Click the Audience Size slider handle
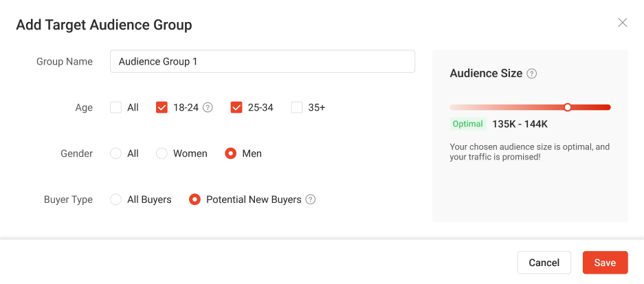644x284 pixels. [568, 107]
